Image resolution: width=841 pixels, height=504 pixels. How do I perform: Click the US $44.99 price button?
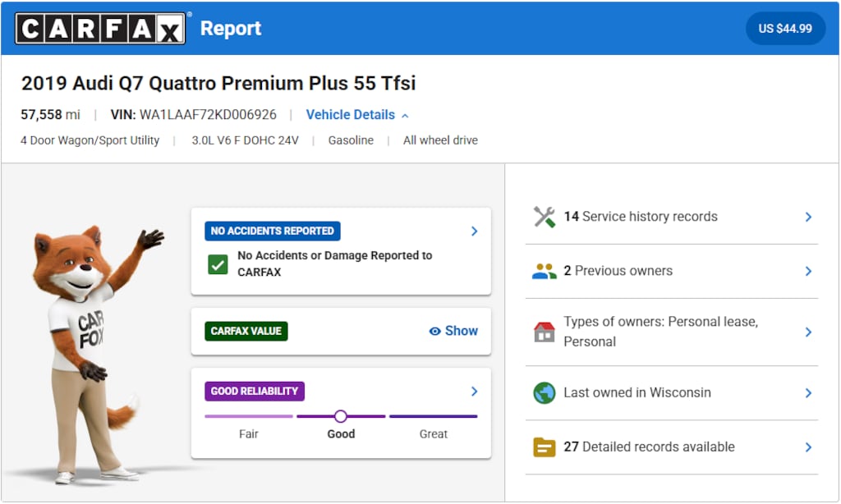784,29
